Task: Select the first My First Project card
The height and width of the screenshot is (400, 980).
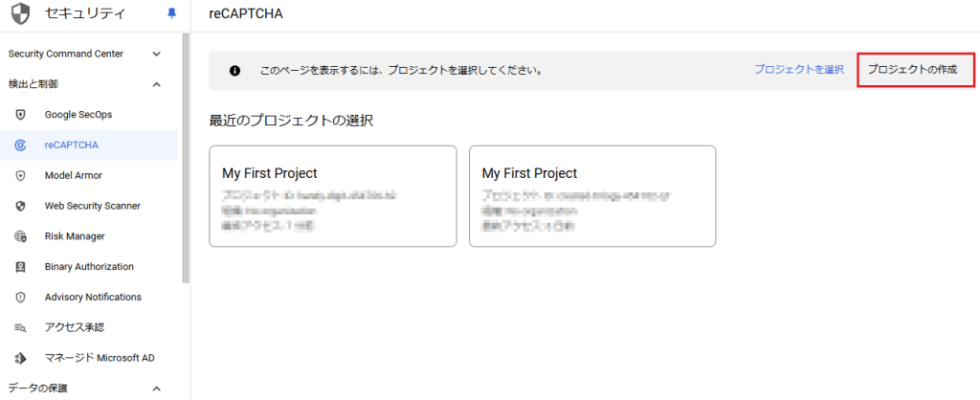Action: 332,196
